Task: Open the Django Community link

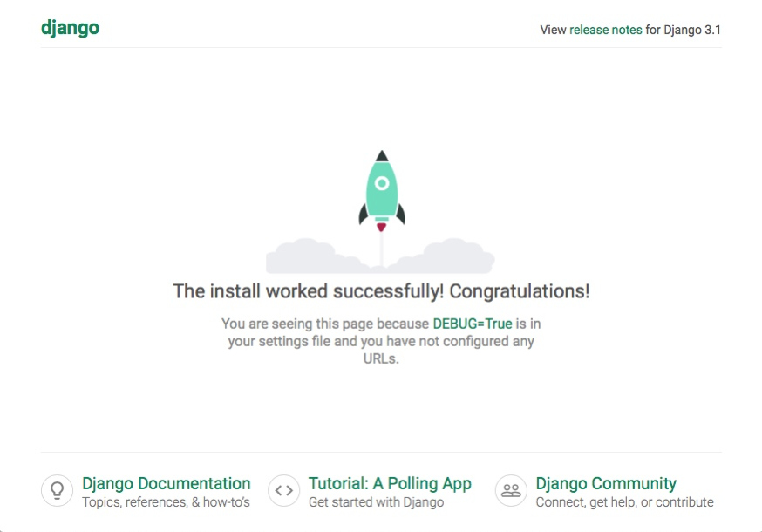Action: click(606, 483)
